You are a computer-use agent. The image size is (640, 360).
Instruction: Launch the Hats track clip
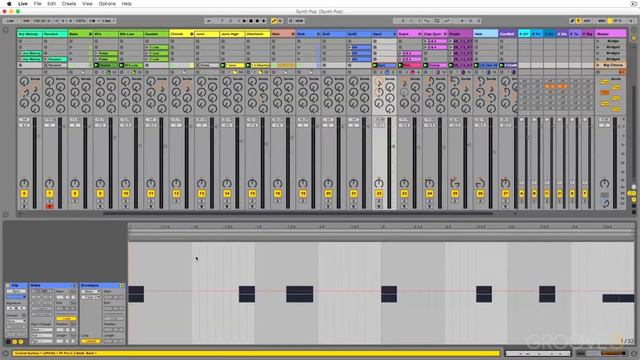(476, 65)
